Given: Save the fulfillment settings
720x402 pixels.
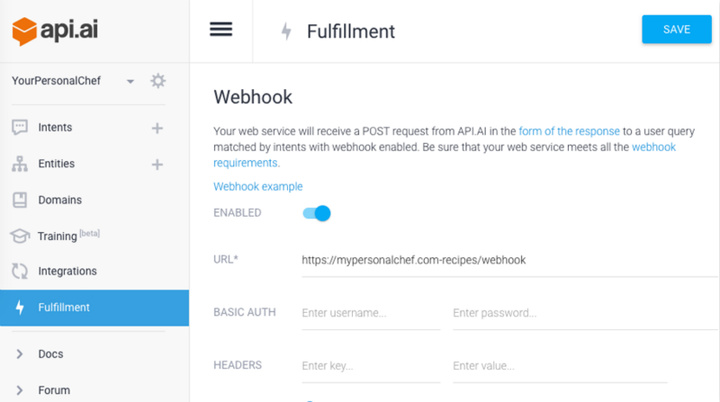Looking at the screenshot, I should click(x=676, y=29).
